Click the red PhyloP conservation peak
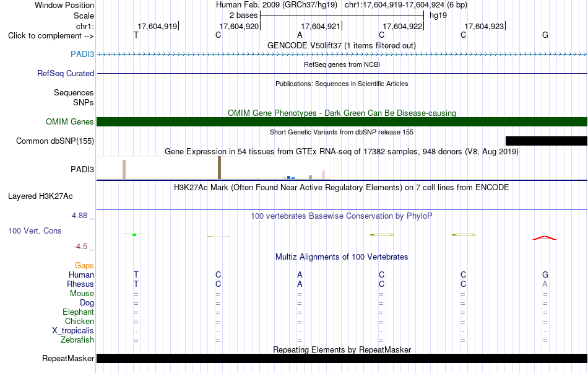The width and height of the screenshot is (588, 373). coord(545,238)
